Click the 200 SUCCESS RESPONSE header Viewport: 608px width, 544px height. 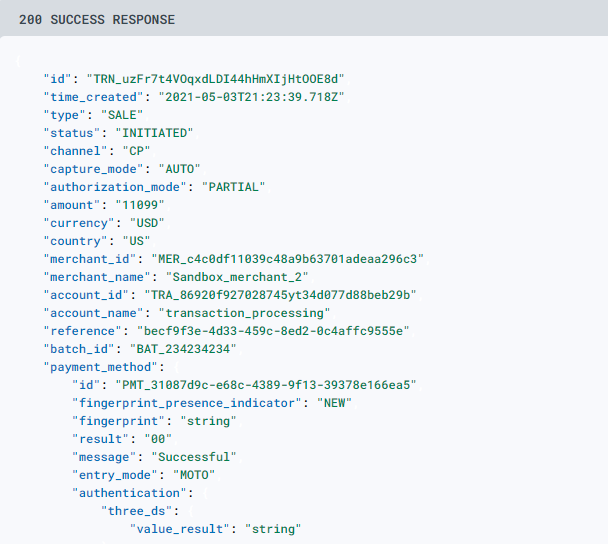click(x=97, y=20)
